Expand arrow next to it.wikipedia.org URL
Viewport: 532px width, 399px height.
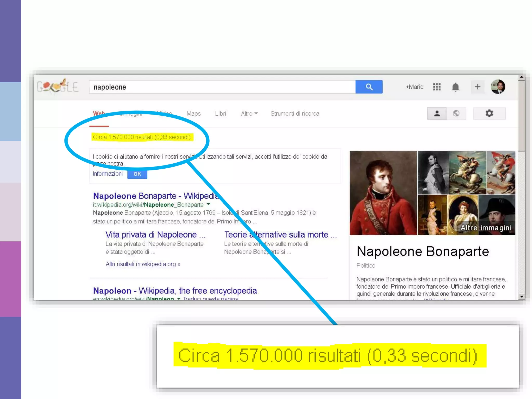tap(208, 204)
